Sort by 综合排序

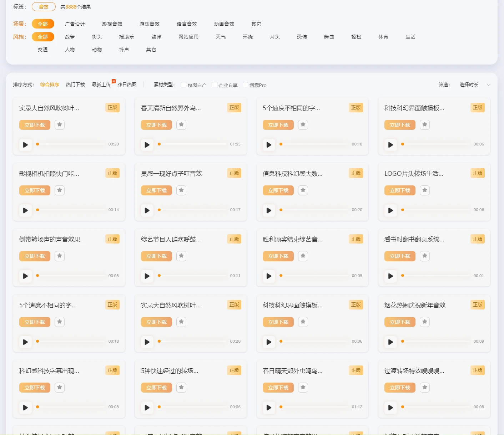tap(50, 85)
